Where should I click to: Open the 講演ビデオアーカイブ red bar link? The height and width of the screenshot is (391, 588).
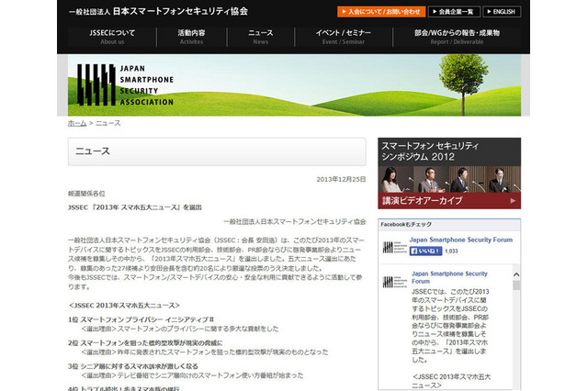click(449, 201)
